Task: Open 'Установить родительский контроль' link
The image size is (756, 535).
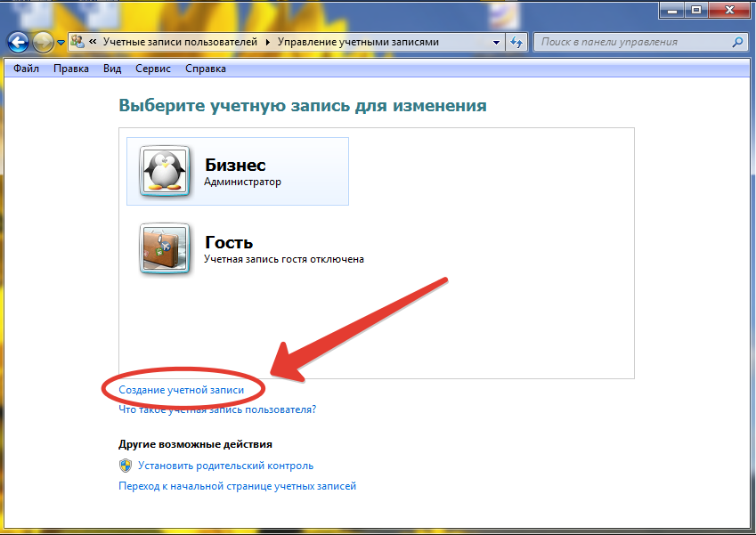Action: point(225,466)
